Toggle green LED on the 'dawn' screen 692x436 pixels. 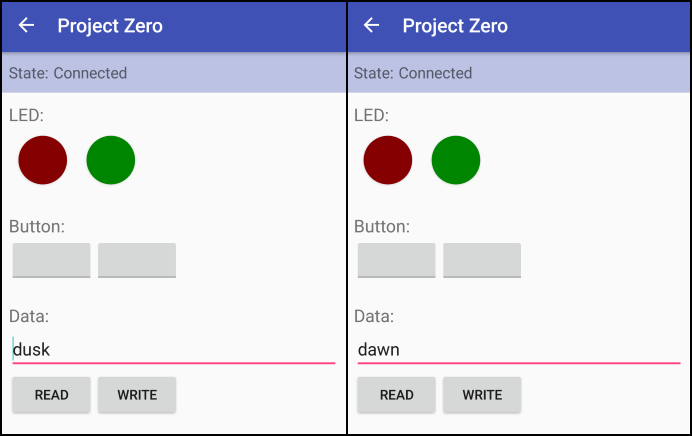click(x=456, y=160)
